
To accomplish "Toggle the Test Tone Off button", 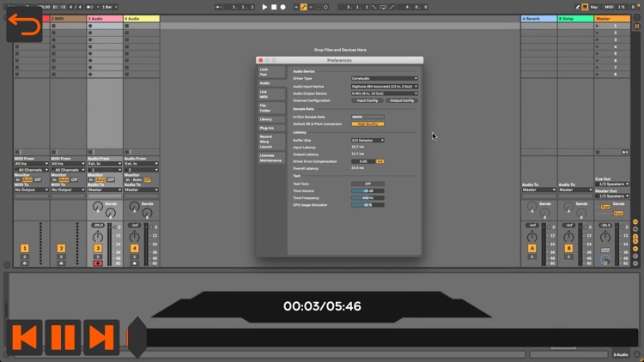I will pyautogui.click(x=368, y=184).
